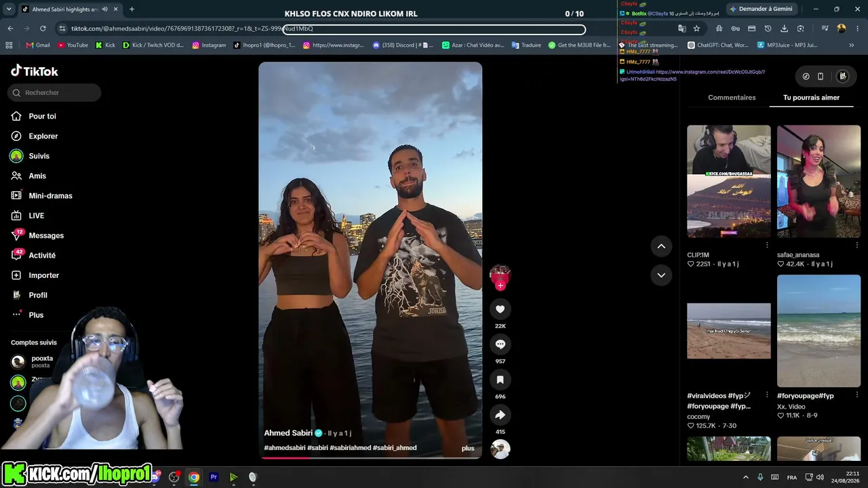Open Ahmed Sabiri profile name link
The width and height of the screenshot is (868, 488).
pos(288,433)
